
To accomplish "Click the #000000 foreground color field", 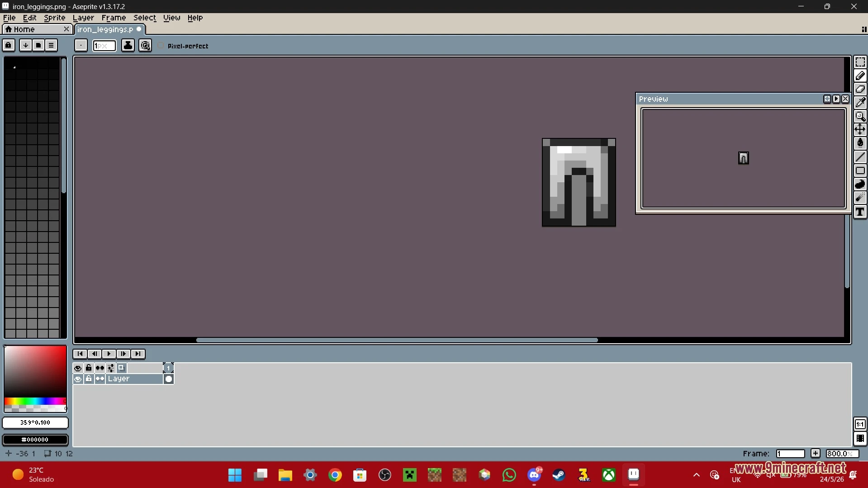I will click(35, 440).
